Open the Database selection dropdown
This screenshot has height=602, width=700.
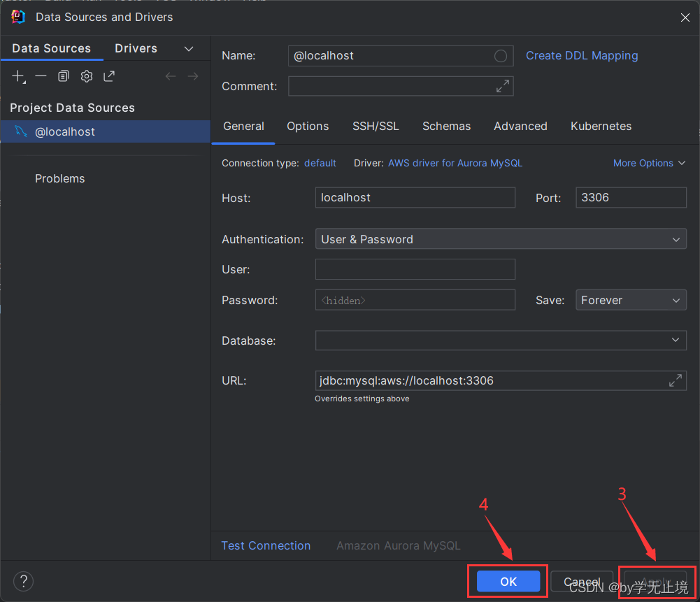676,341
